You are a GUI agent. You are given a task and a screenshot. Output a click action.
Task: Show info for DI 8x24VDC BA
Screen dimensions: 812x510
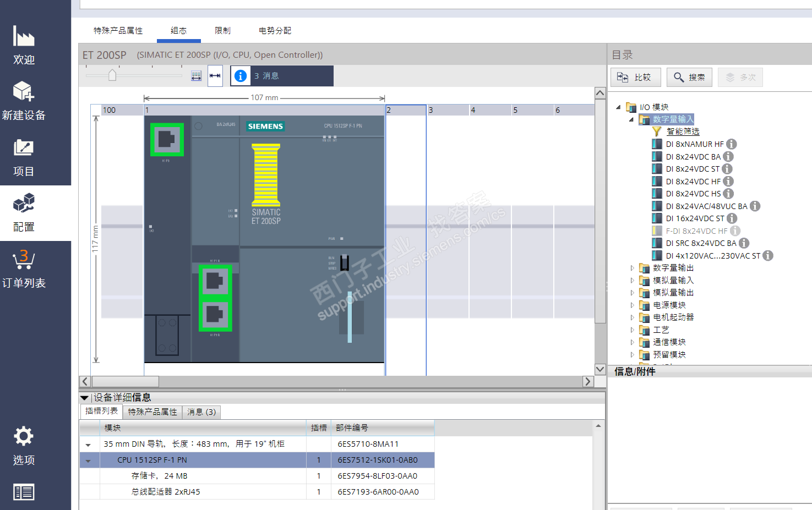click(728, 157)
